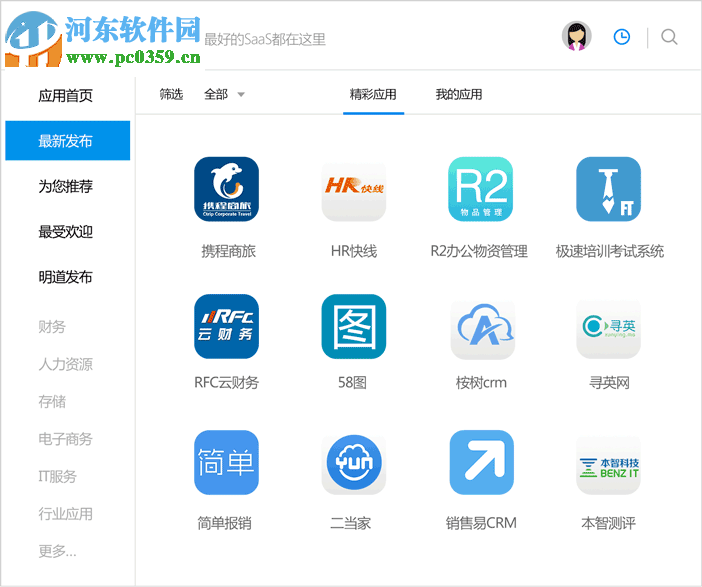This screenshot has width=702, height=587.
Task: Go to 应用首页 in sidebar
Action: click(x=65, y=95)
